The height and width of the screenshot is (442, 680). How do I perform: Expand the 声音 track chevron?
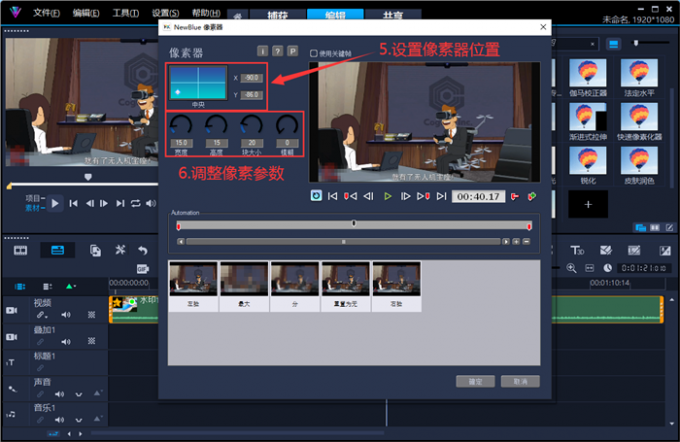(x=78, y=395)
